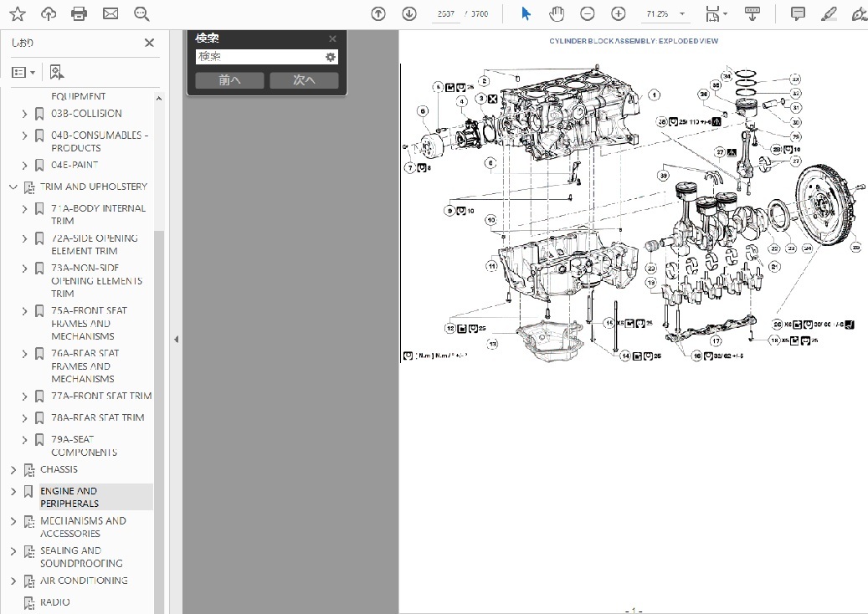Activate the hand pan tool
The image size is (868, 614).
pos(557,14)
